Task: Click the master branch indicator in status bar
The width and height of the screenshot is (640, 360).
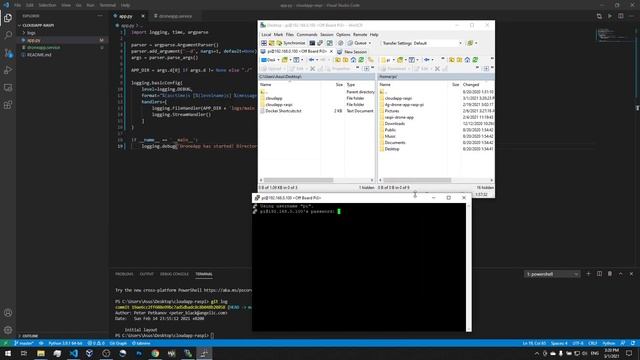Action: coord(24,343)
